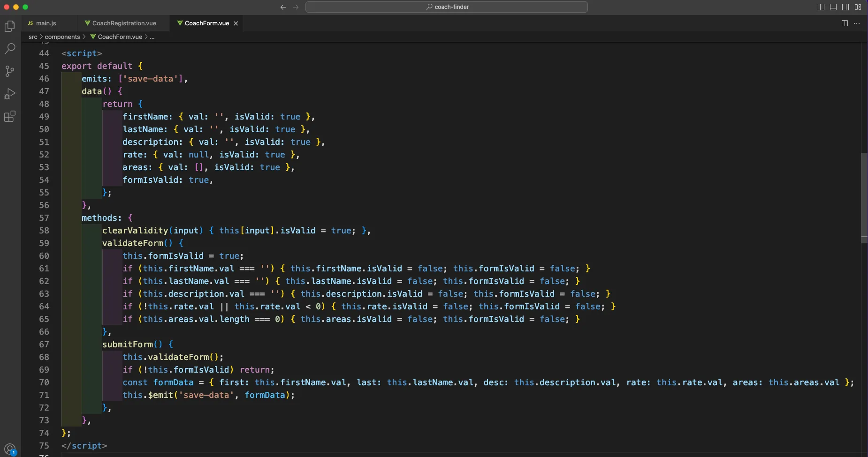Click the opening script tag text
The height and width of the screenshot is (457, 868).
82,53
